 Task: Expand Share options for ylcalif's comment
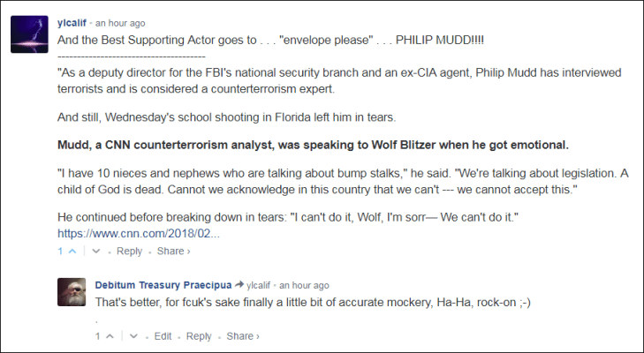173,252
